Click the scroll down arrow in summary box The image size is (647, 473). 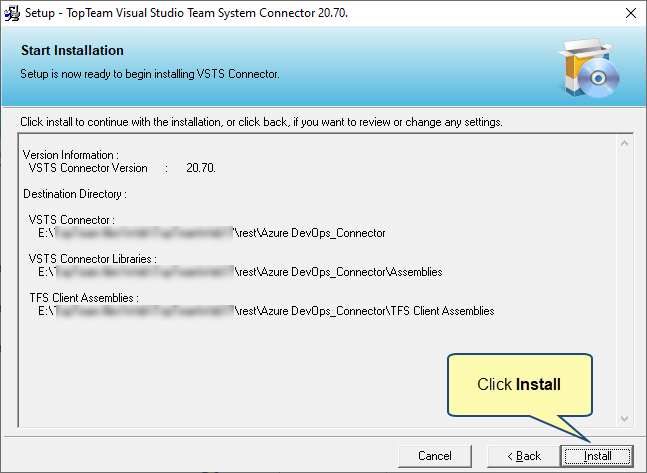624,419
